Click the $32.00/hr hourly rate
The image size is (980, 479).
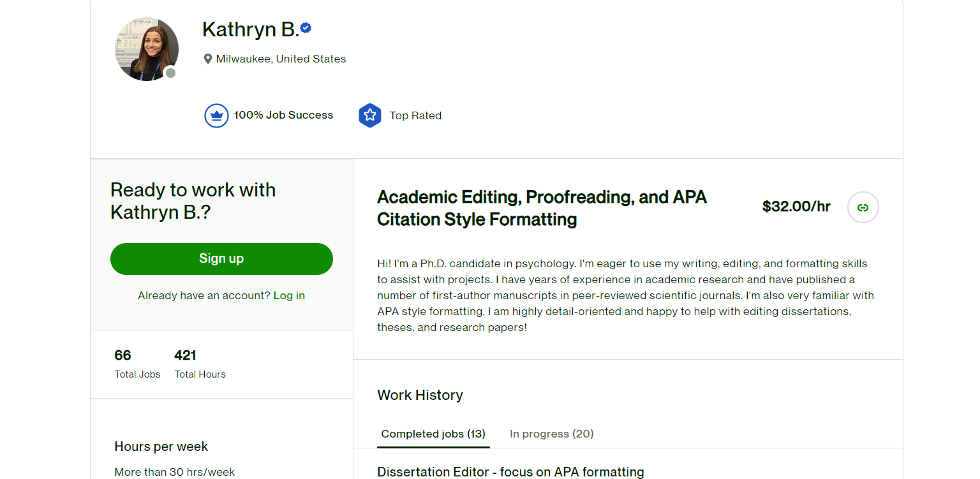point(796,207)
